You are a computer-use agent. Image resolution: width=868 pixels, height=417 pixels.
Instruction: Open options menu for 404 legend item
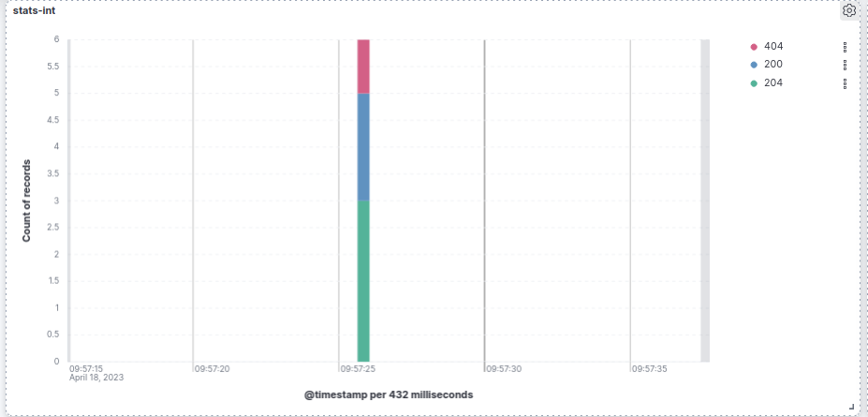coord(845,46)
